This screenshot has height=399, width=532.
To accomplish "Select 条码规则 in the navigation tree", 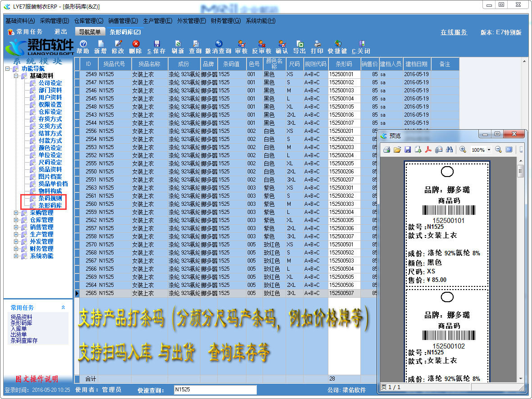I will click(50, 198).
